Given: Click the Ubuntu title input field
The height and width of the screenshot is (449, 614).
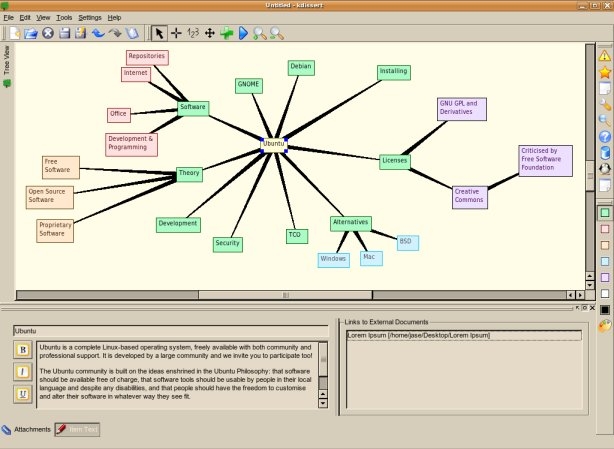Looking at the screenshot, I should (171, 331).
